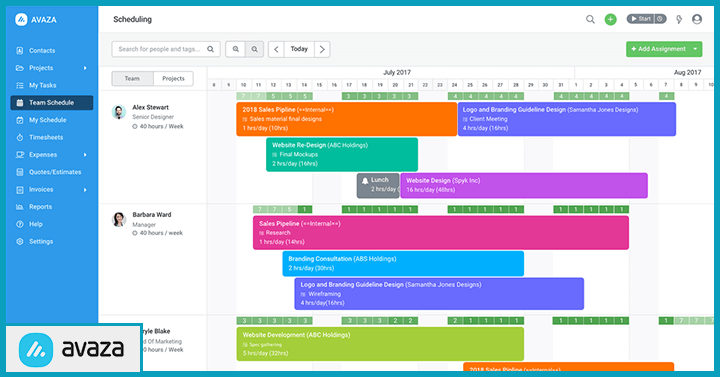Open the user profile icon
720x377 pixels.
[697, 19]
